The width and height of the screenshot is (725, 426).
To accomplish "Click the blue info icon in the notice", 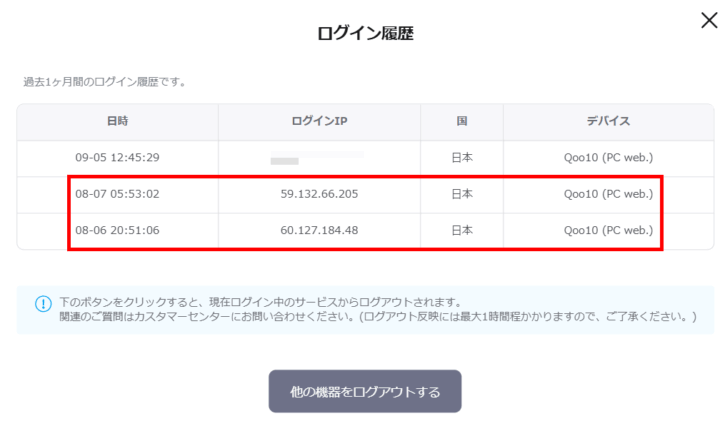I will point(43,303).
